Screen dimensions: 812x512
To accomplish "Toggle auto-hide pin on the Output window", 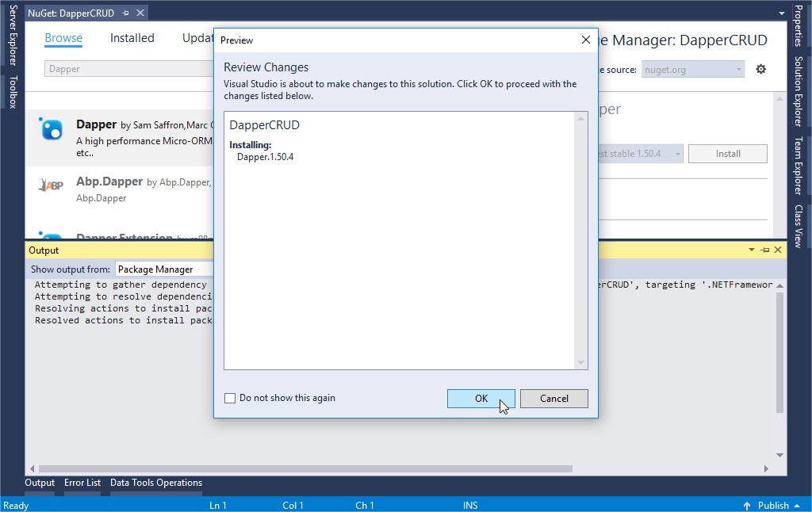I will 763,250.
